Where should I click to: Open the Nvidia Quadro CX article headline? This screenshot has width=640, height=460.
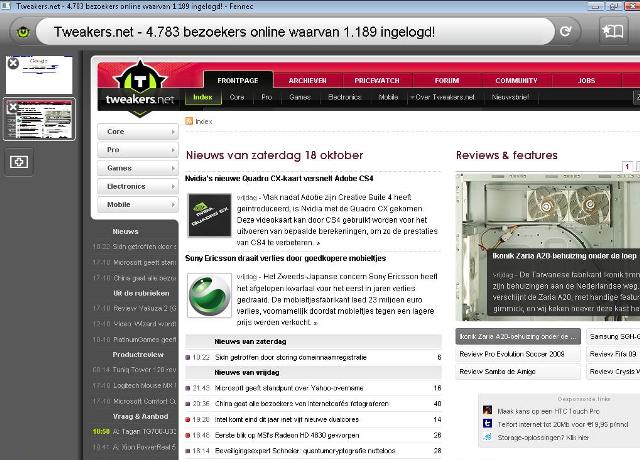pyautogui.click(x=279, y=178)
